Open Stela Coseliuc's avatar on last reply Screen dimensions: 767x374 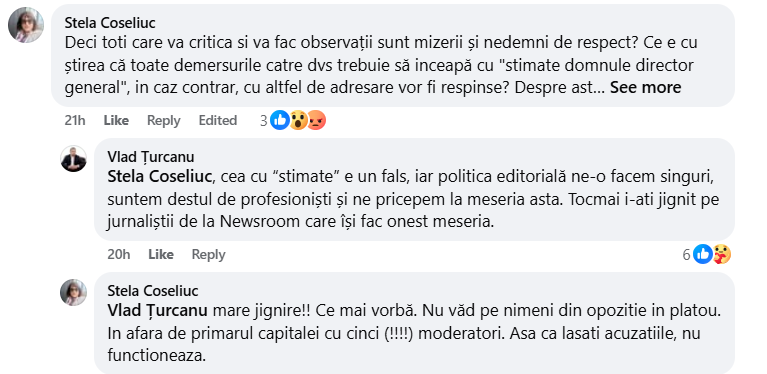tap(73, 293)
